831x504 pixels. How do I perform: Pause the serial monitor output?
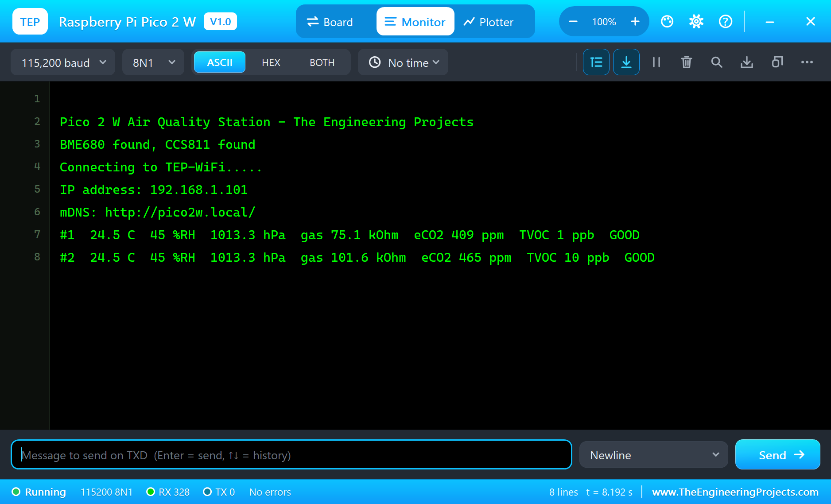coord(656,62)
